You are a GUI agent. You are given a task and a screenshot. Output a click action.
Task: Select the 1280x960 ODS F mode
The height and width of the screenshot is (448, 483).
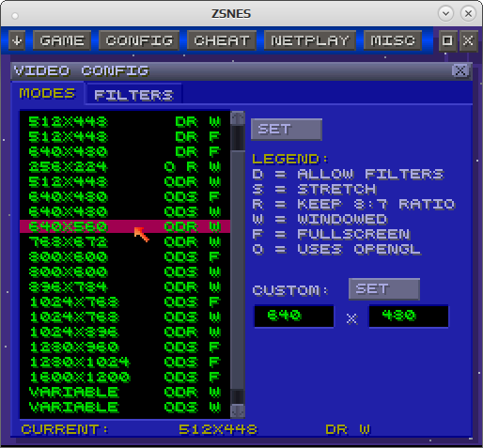click(125, 347)
